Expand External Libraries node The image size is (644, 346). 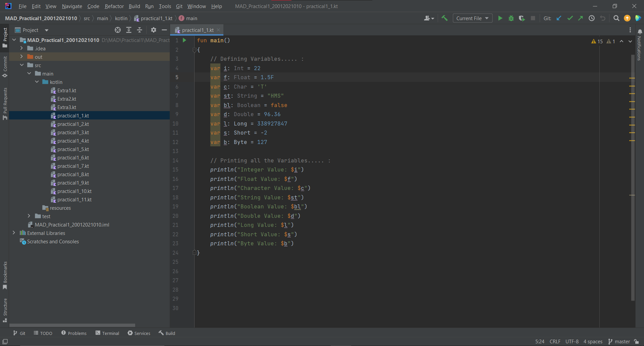tap(14, 233)
